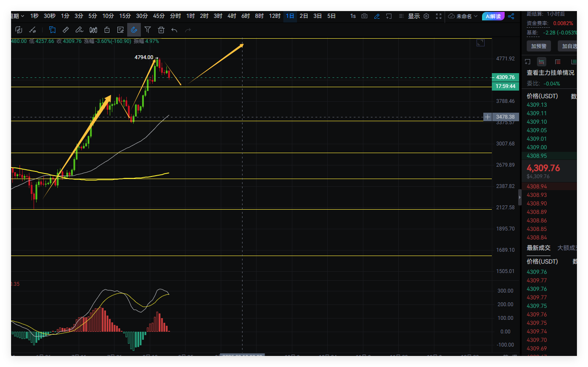588x367 pixels.
Task: Select combined buy/sell order book view
Action: pos(542,62)
